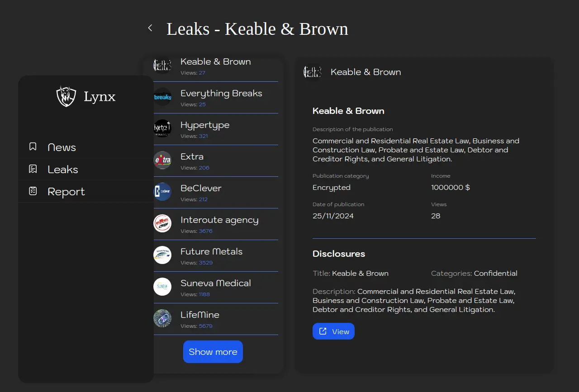The image size is (579, 392).
Task: Open the Keable & Brown list entry
Action: click(215, 63)
